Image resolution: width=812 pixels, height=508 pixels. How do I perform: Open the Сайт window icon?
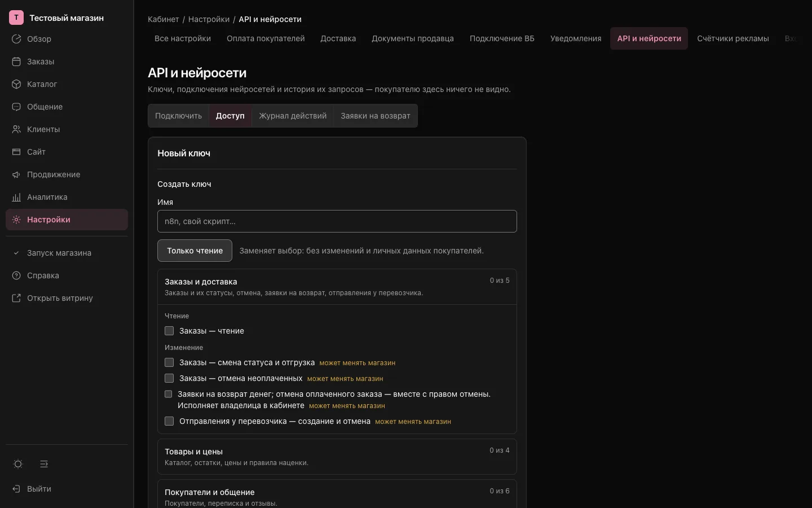(16, 152)
